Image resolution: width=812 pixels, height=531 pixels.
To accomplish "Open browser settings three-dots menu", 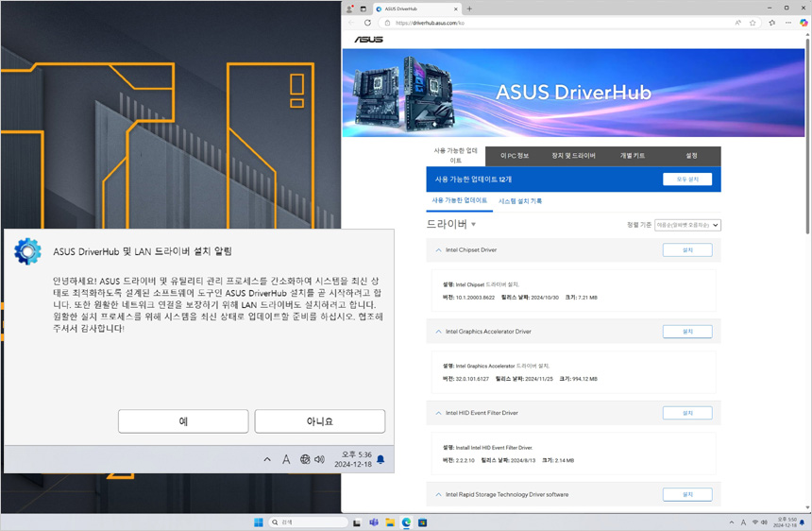I will pyautogui.click(x=788, y=23).
